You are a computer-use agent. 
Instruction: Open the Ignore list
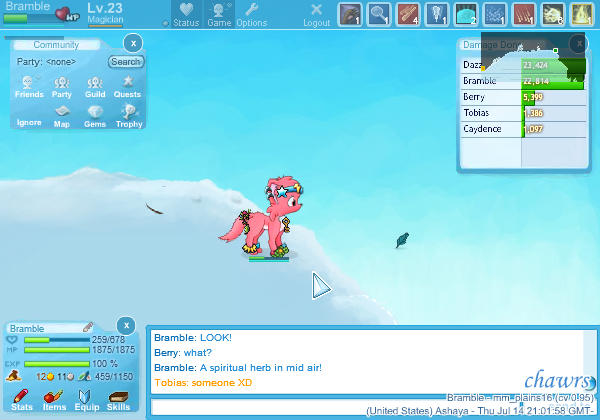tap(29, 122)
